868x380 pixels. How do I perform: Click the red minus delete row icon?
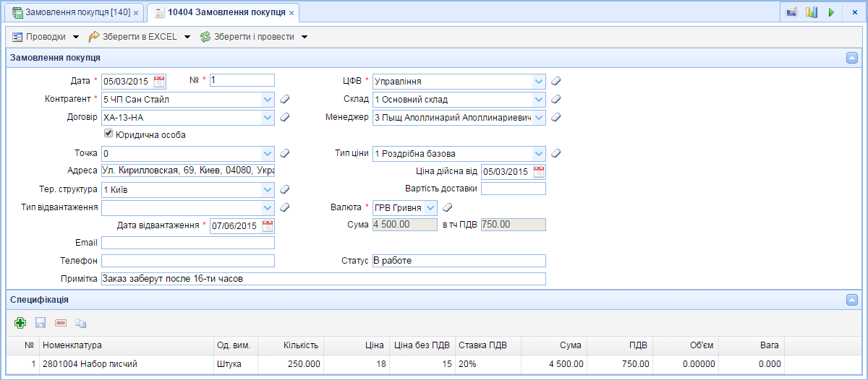point(61,323)
